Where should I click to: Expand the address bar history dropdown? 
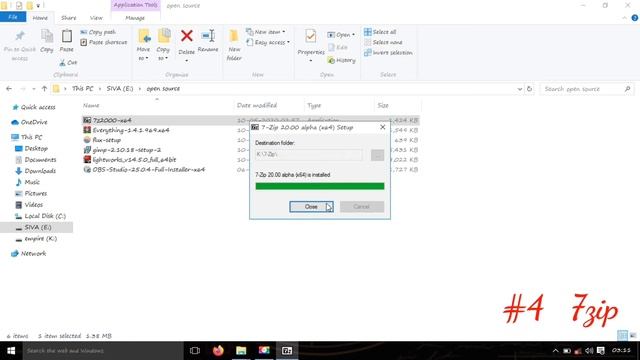519,89
